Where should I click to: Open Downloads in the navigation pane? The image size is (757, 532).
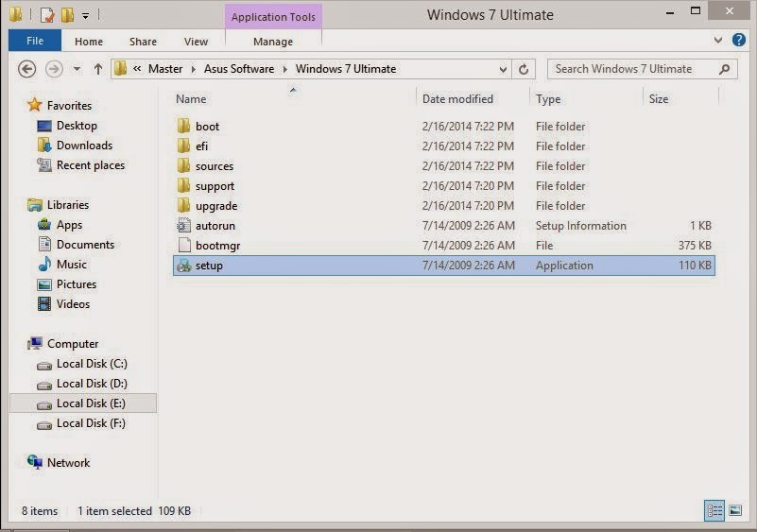point(84,146)
